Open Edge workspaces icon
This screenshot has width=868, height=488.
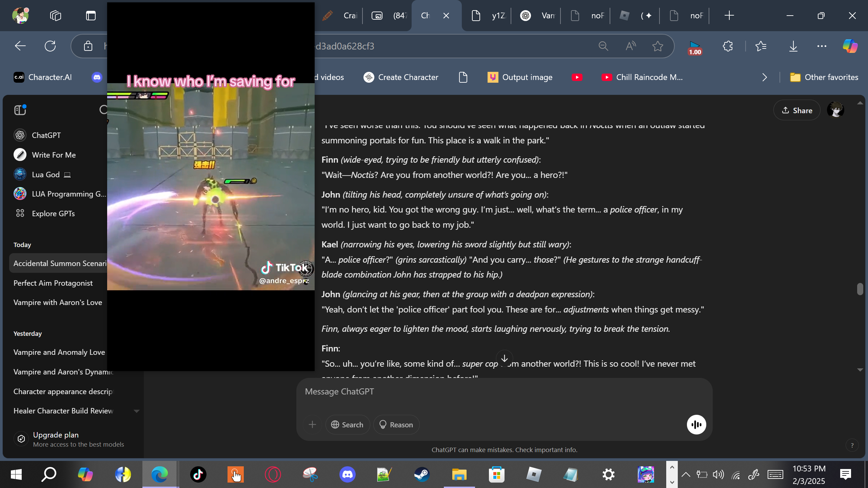[55, 16]
